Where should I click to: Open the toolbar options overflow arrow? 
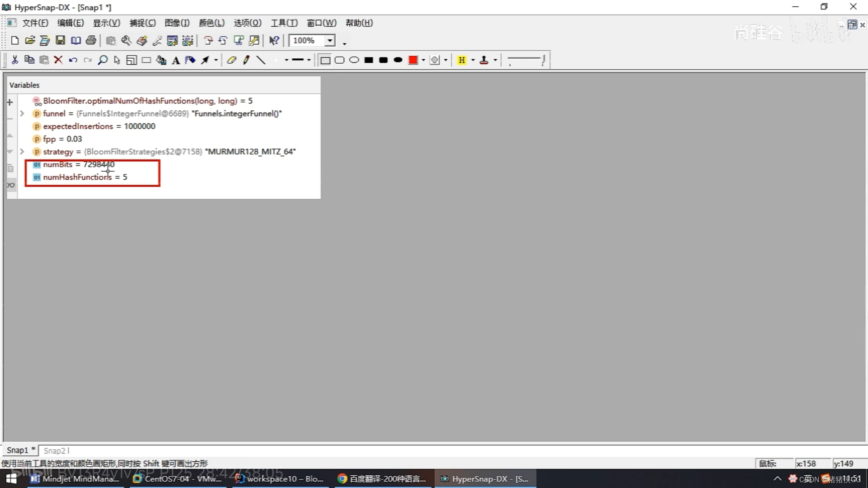(x=344, y=43)
